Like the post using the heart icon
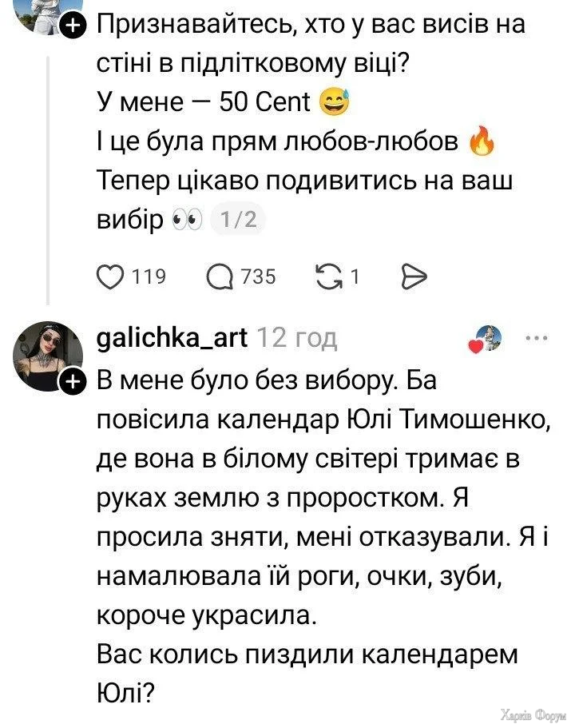575x728 pixels. coord(109,276)
